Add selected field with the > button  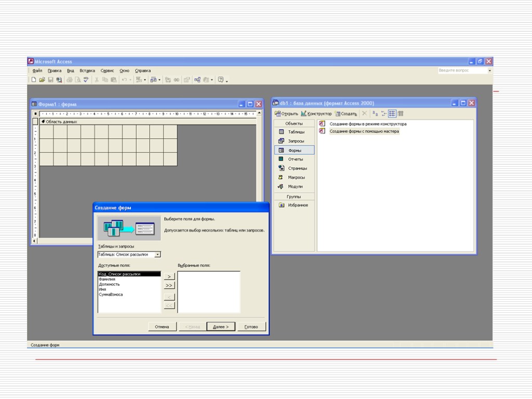[x=169, y=276]
